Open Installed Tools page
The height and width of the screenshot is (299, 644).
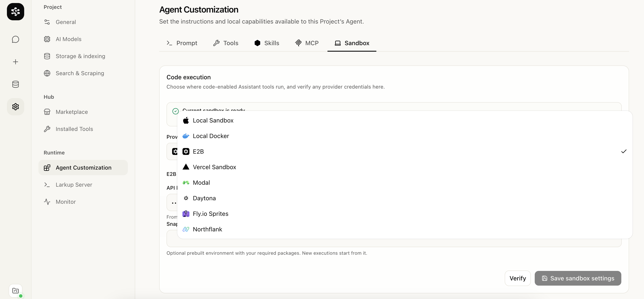point(83,129)
